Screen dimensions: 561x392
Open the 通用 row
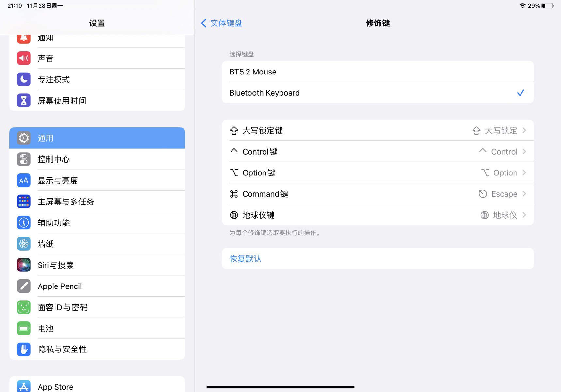pyautogui.click(x=97, y=138)
